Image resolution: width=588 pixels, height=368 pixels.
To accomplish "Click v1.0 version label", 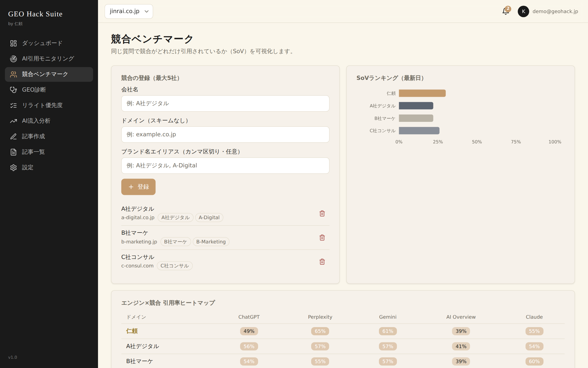I will pos(13,357).
